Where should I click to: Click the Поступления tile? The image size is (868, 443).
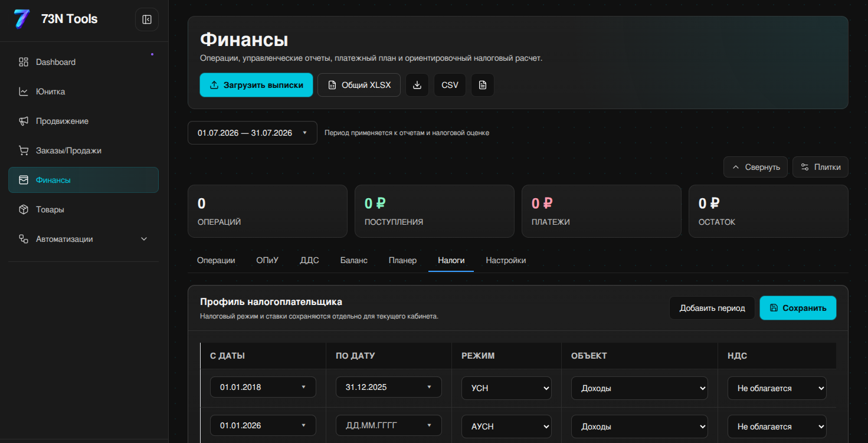tap(434, 211)
